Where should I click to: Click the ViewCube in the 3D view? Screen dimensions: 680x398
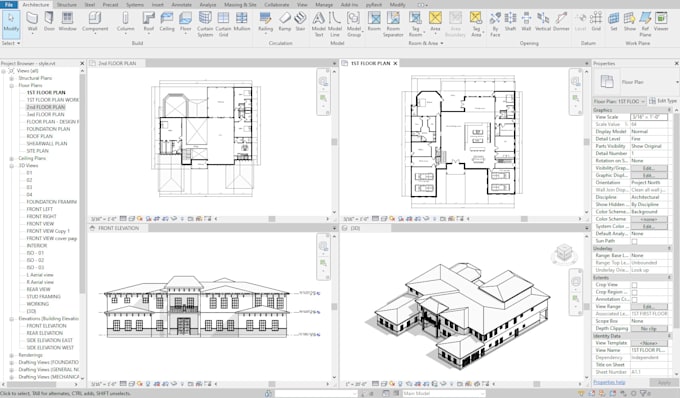[564, 253]
